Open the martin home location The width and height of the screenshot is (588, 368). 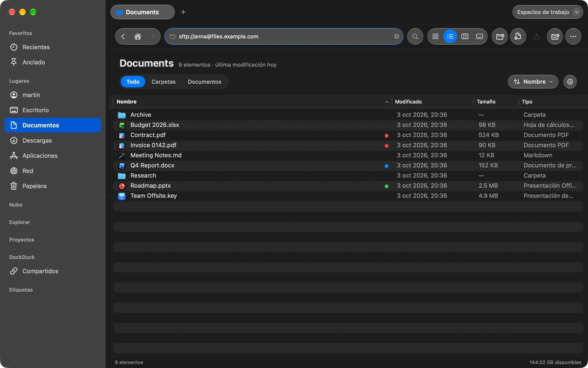point(53,95)
